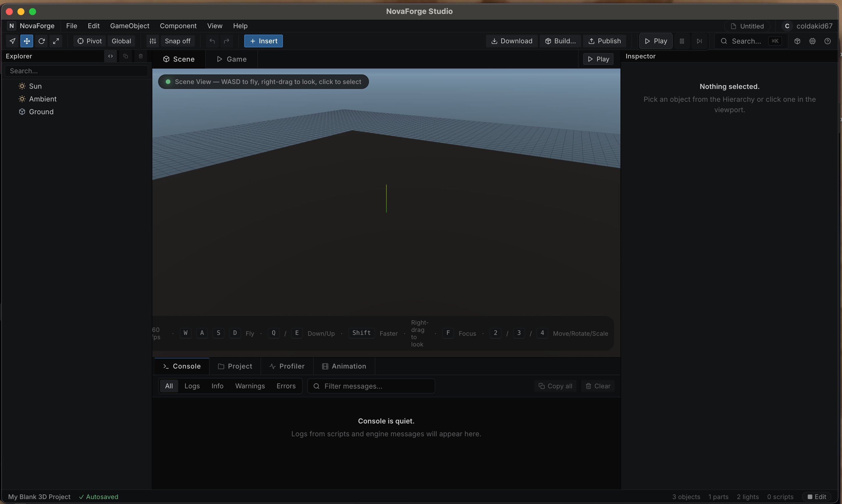Focus the Filter messages field

point(371,386)
